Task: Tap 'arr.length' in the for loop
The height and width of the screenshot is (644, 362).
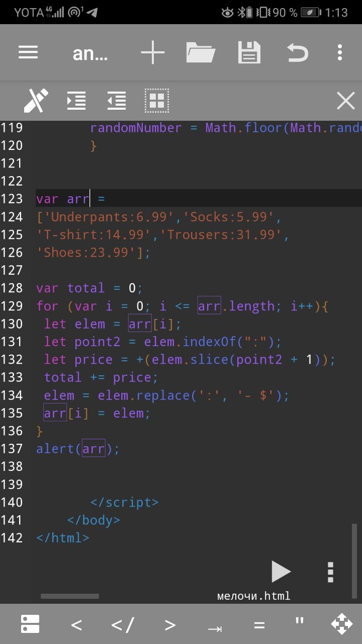Action: [236, 306]
